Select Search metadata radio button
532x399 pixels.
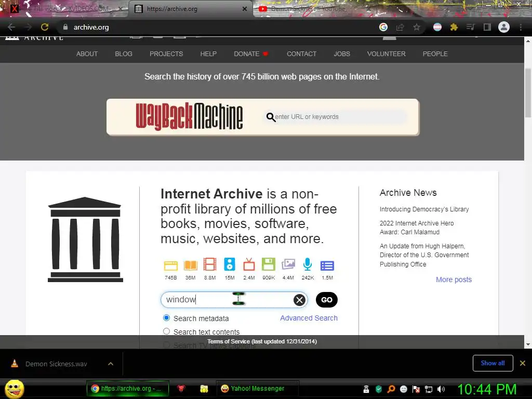pos(166,318)
